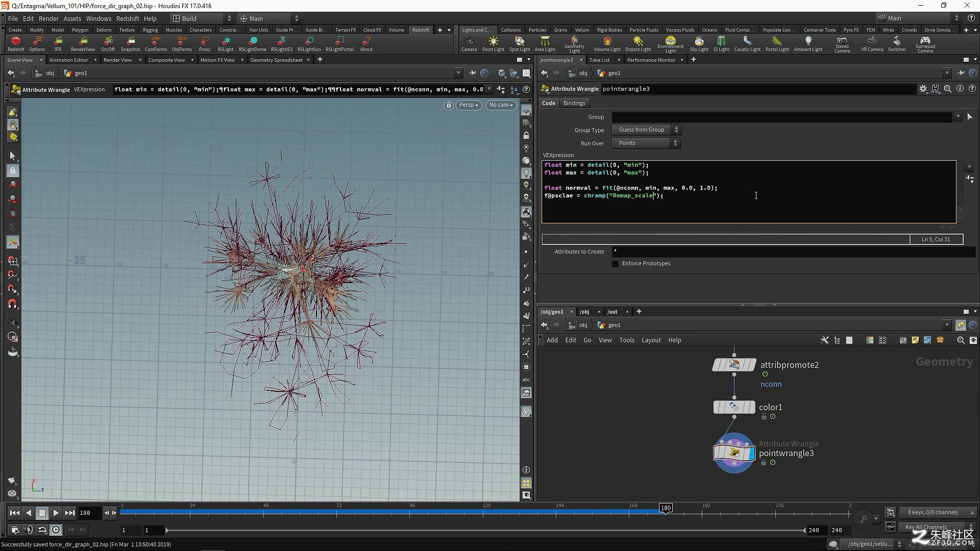The height and width of the screenshot is (551, 980).
Task: Click the color1 node
Action: pyautogui.click(x=734, y=407)
